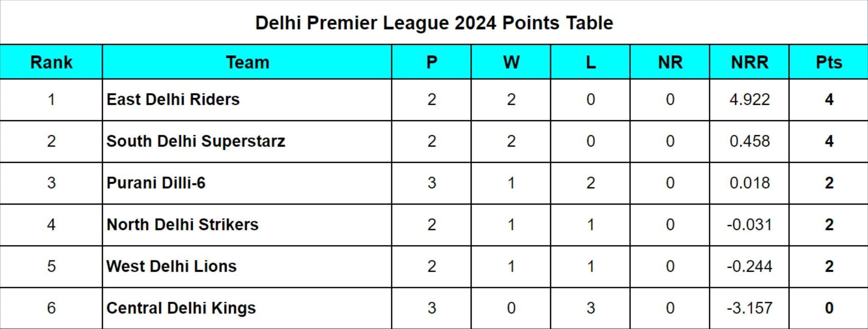
Task: Select the Pts column header
Action: [x=829, y=62]
